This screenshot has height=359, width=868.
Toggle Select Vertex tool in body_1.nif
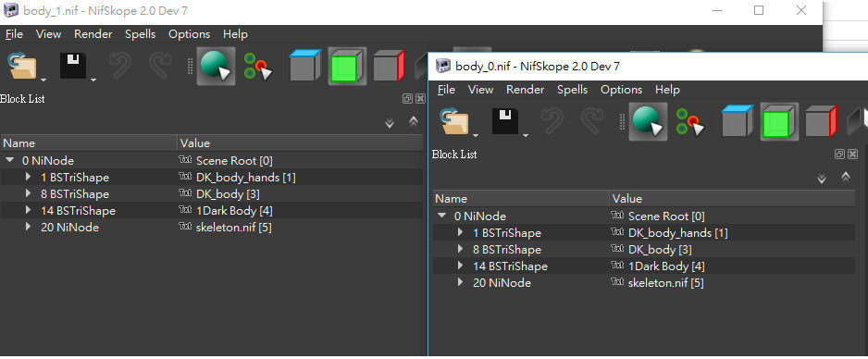pyautogui.click(x=258, y=66)
